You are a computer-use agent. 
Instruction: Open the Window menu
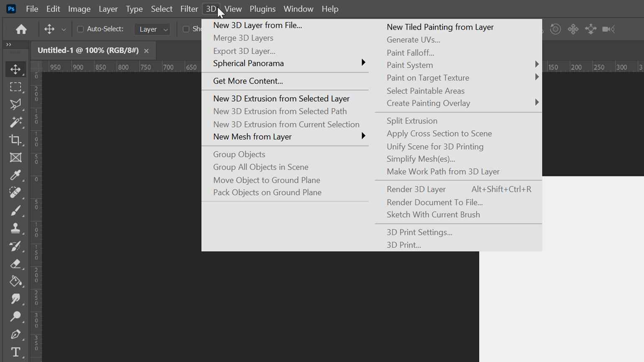[x=298, y=9]
